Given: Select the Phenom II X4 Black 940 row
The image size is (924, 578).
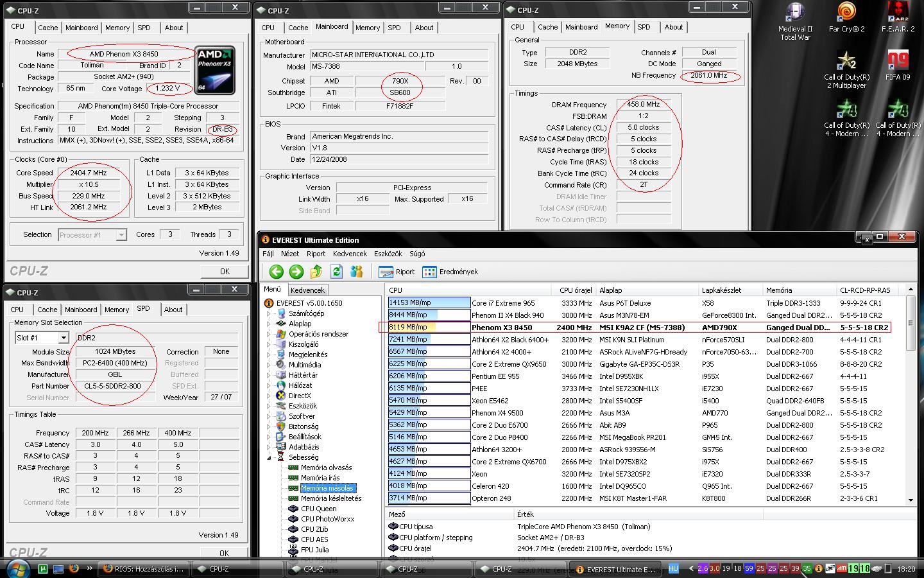Looking at the screenshot, I should 644,315.
